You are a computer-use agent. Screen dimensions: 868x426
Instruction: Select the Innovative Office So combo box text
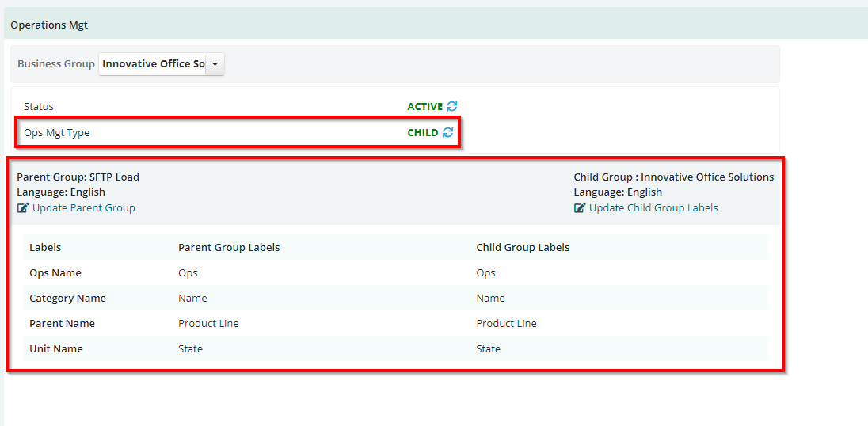tap(153, 64)
